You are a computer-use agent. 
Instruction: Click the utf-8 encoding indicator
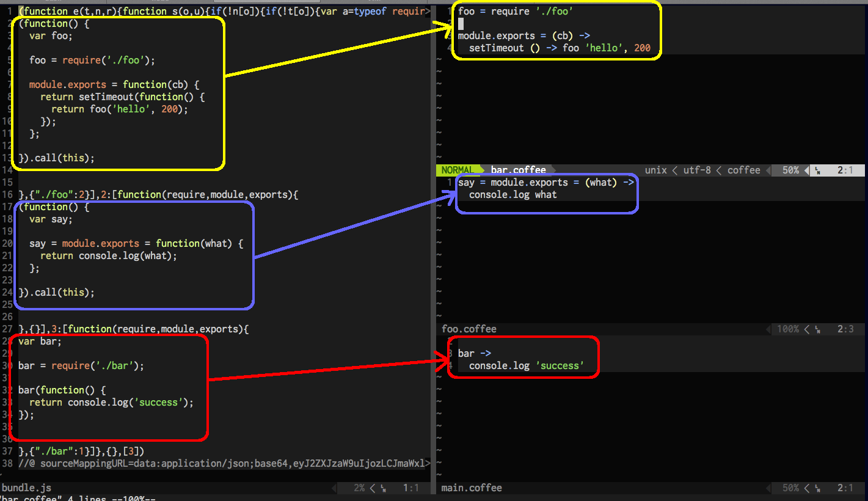697,170
